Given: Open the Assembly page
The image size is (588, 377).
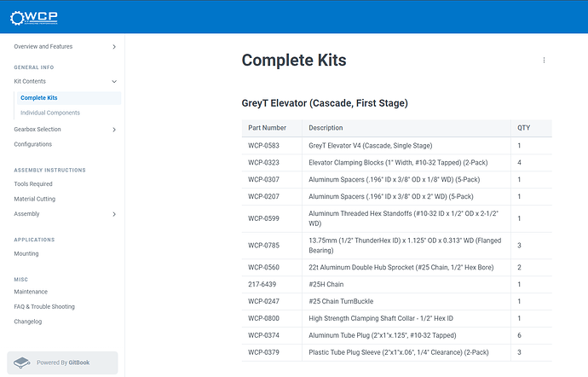Looking at the screenshot, I should click(x=26, y=213).
